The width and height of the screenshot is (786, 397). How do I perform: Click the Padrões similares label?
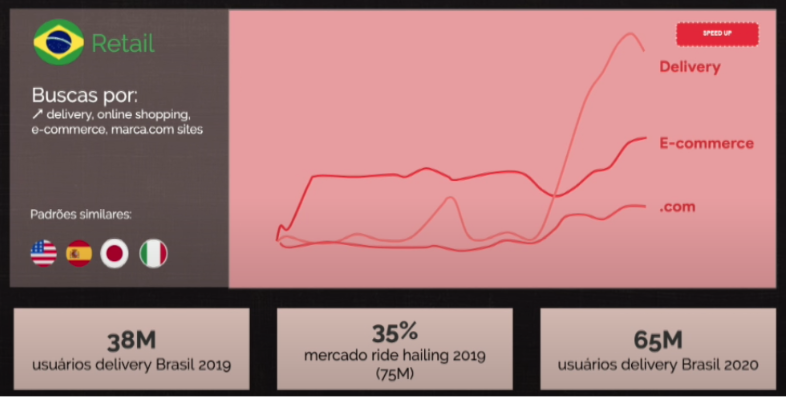[x=81, y=215]
